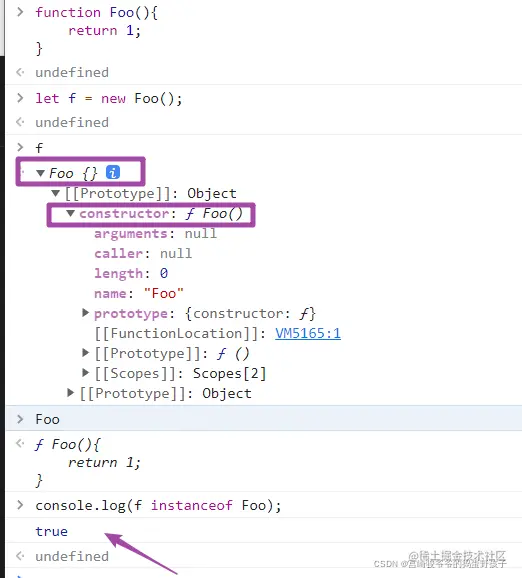Image resolution: width=522 pixels, height=578 pixels.
Task: Open the VM5165:1 function location link
Action: click(308, 333)
